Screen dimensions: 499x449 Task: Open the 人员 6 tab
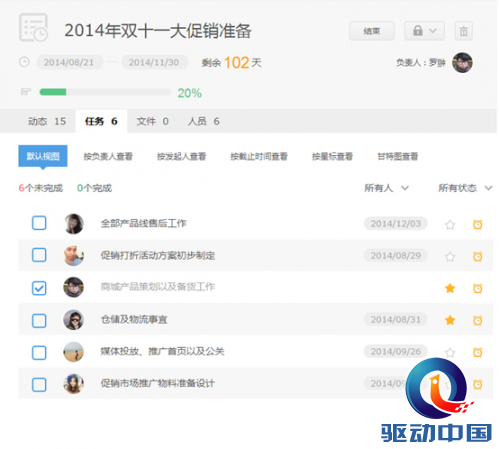(204, 121)
